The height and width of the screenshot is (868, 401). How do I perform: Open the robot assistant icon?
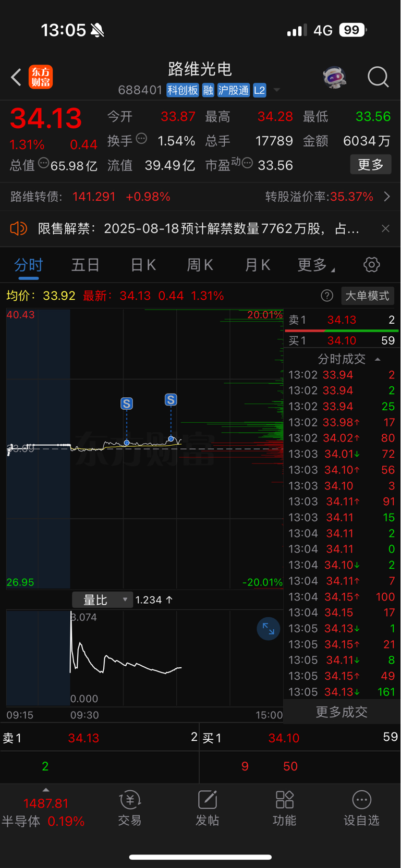click(x=334, y=77)
